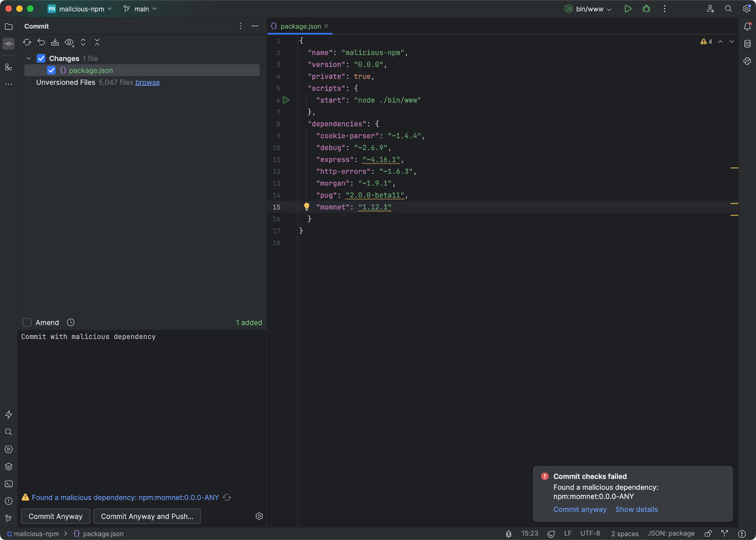Image resolution: width=756 pixels, height=540 pixels.
Task: Open the Git tool window icon
Action: [x=9, y=519]
